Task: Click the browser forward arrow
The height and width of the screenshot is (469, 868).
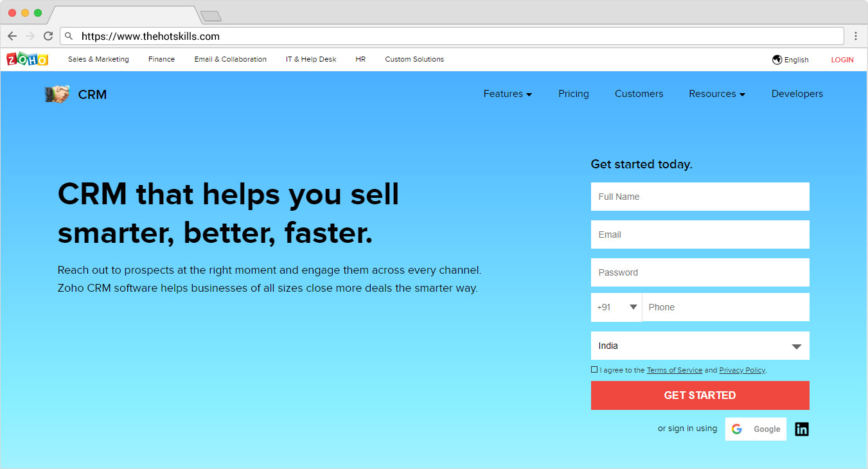Action: point(30,36)
